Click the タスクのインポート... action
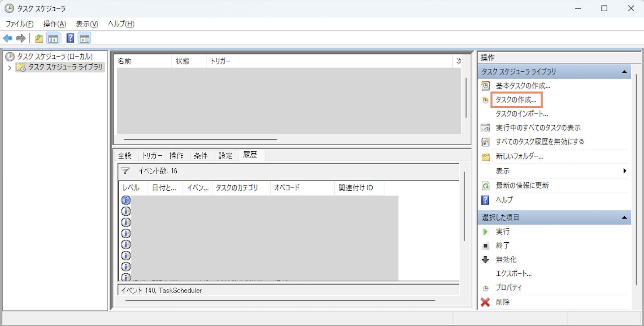The width and height of the screenshot is (644, 326). [x=522, y=114]
